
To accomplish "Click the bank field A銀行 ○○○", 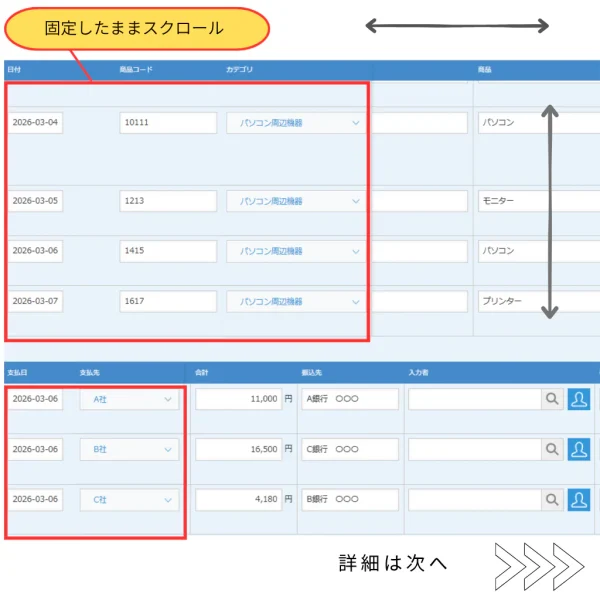I will coord(350,399).
